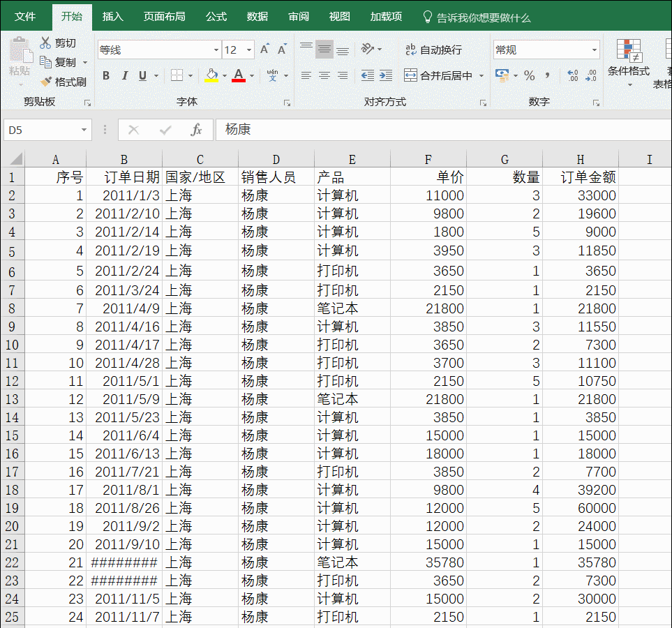Click the insert function fx icon
This screenshot has height=628, width=672.
[x=197, y=130]
